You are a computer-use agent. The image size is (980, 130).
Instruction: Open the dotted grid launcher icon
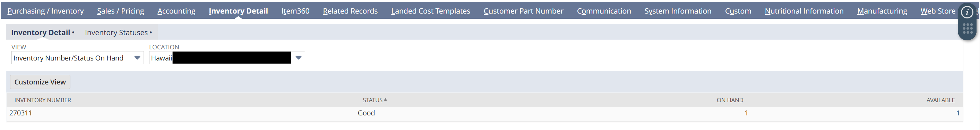click(x=968, y=29)
